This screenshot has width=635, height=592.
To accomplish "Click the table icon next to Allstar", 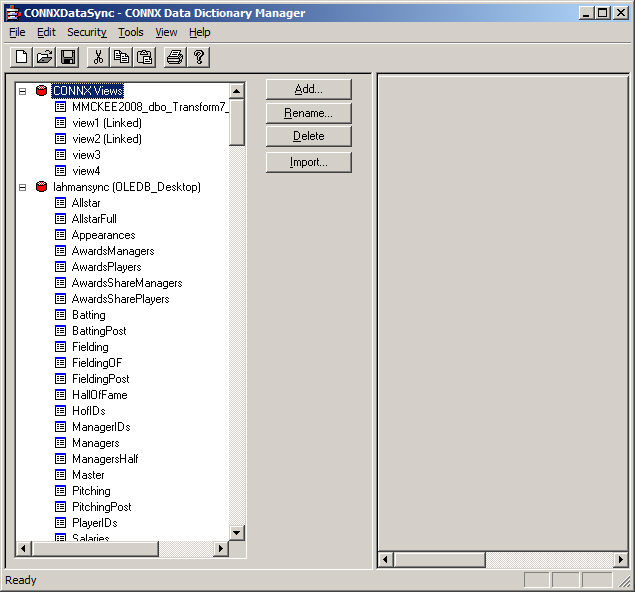I will (60, 203).
